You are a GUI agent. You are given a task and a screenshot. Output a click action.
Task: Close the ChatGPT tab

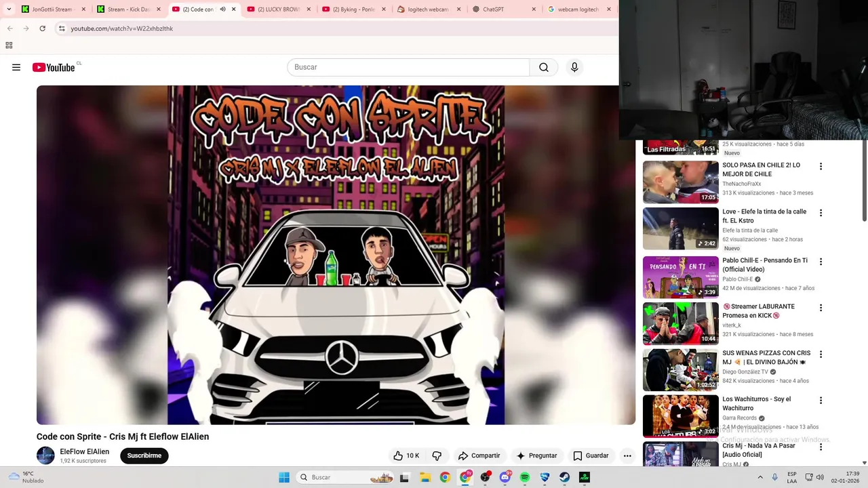(534, 9)
